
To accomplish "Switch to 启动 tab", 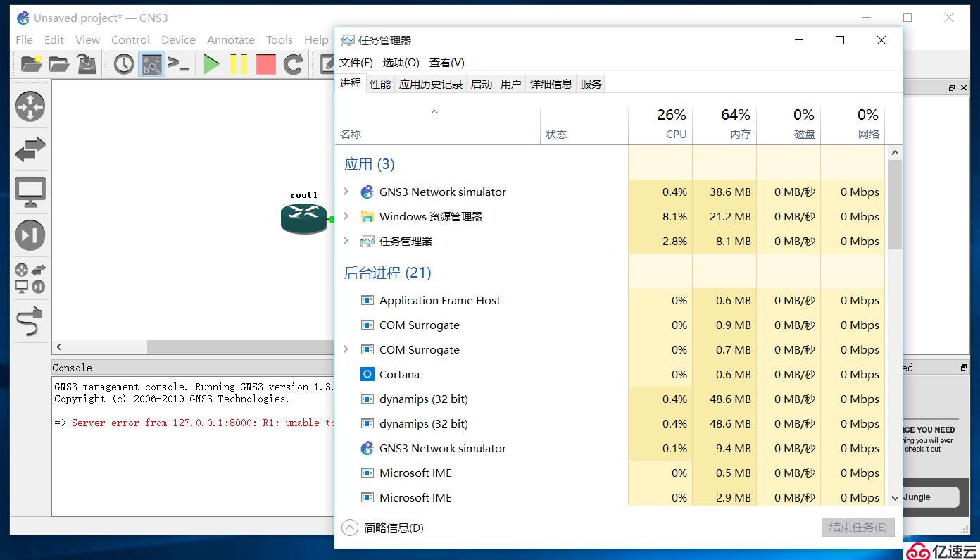I will [x=482, y=85].
